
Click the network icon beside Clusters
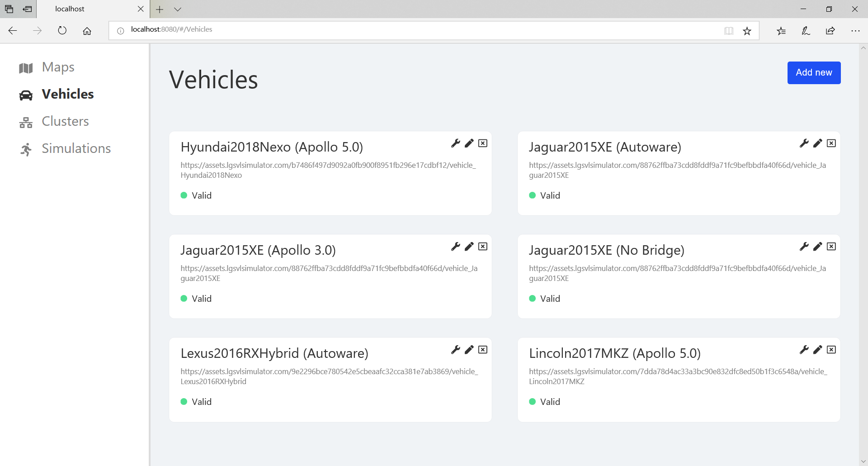pyautogui.click(x=26, y=122)
